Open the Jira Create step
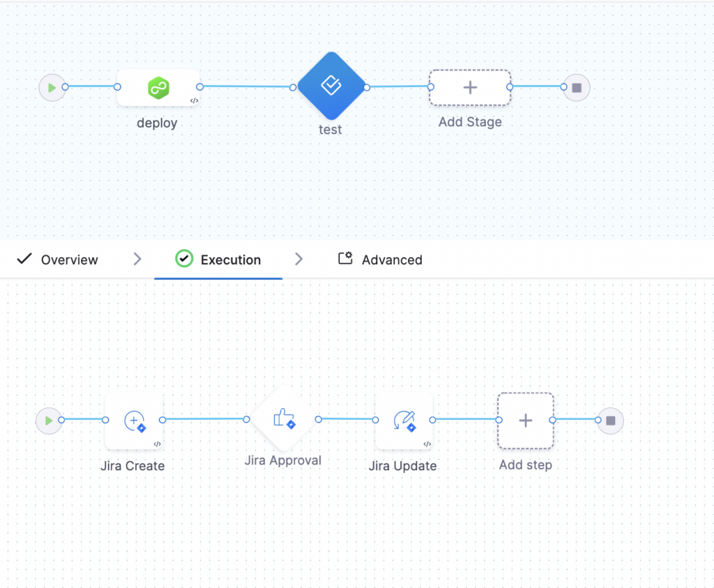The image size is (714, 588). click(x=134, y=421)
